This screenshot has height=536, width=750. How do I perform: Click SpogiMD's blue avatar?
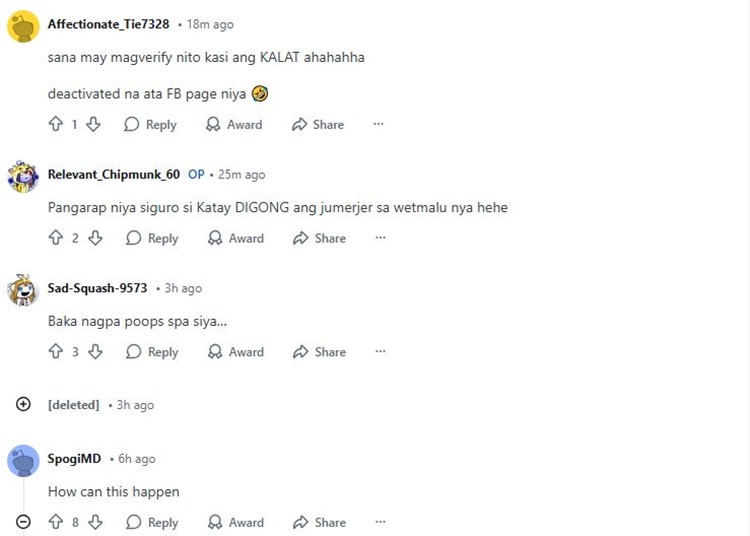[23, 461]
